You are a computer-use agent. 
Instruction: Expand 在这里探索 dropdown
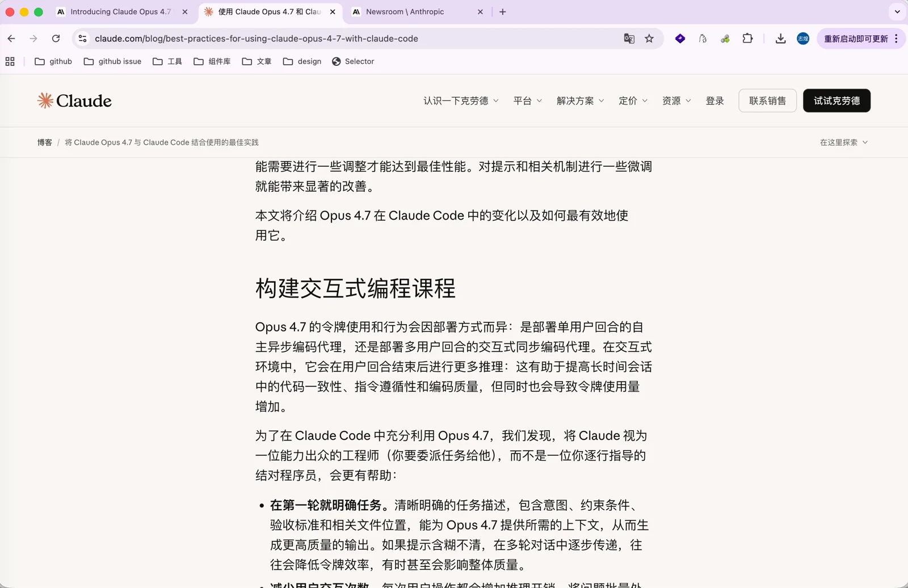click(x=844, y=142)
